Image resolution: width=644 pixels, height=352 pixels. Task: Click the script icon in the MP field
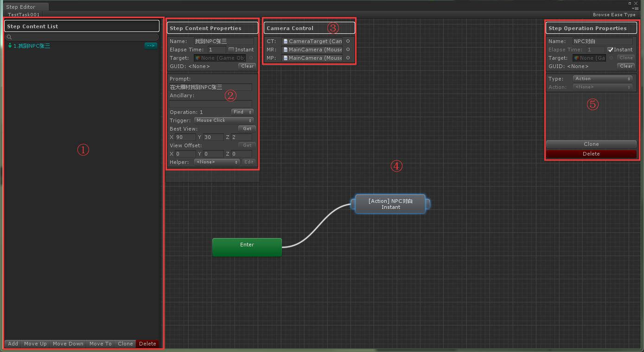286,58
